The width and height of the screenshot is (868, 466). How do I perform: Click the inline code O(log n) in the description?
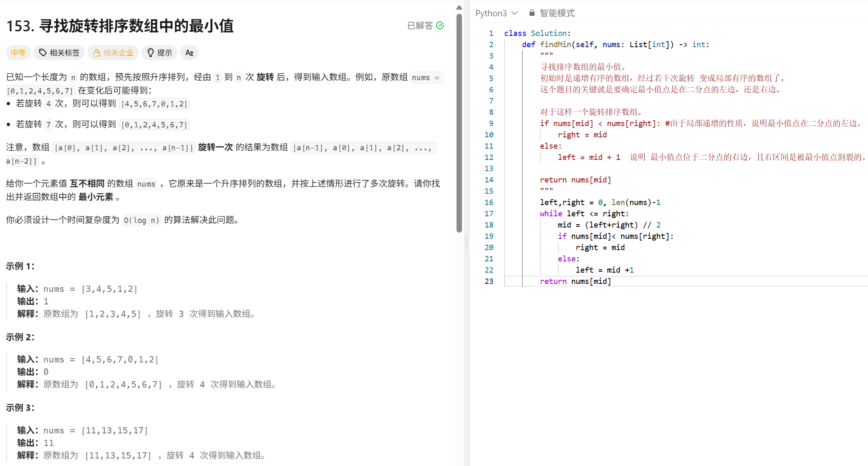(x=141, y=220)
